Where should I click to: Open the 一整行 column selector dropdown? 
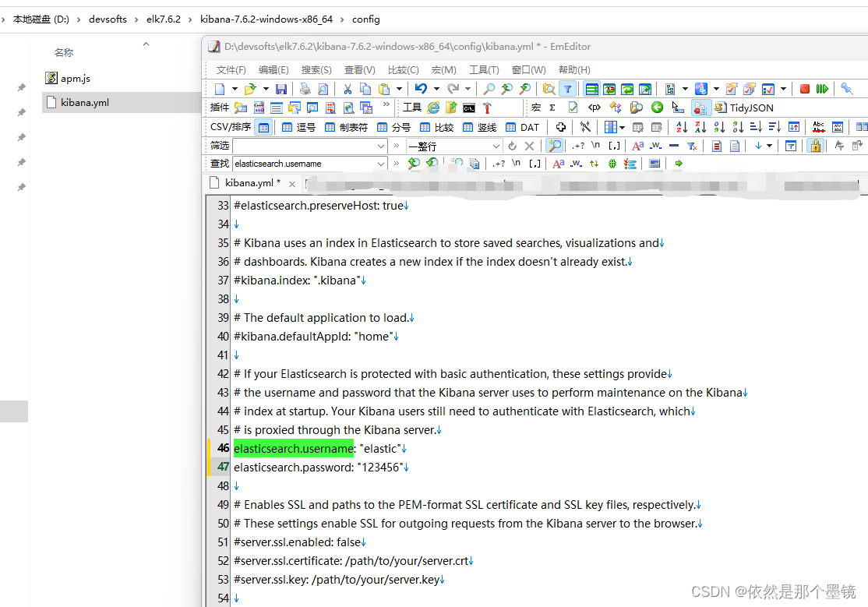(x=496, y=146)
